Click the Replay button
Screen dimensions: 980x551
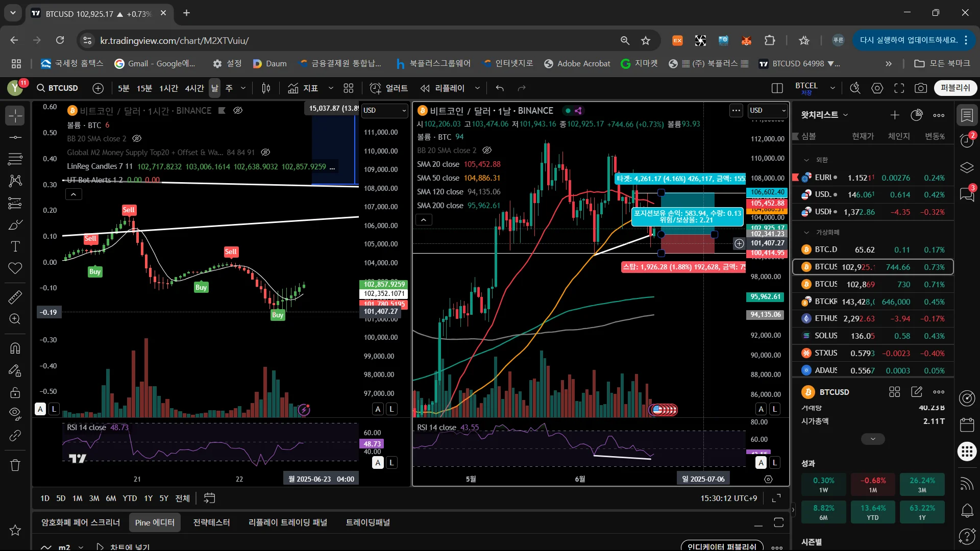tap(443, 88)
